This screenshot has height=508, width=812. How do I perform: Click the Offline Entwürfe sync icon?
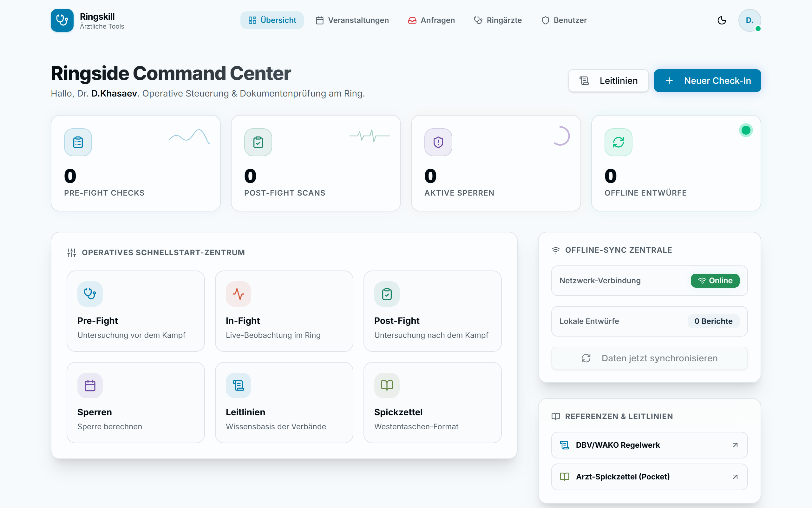(619, 142)
